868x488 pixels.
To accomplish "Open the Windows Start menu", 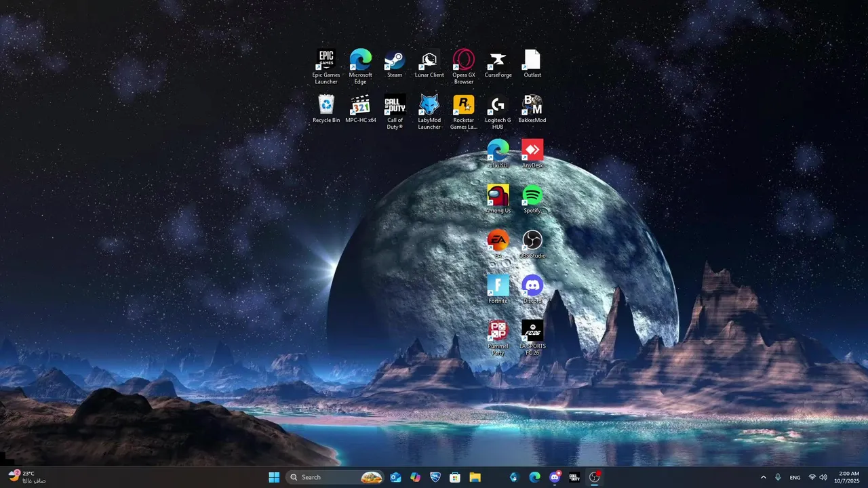I will click(x=274, y=477).
